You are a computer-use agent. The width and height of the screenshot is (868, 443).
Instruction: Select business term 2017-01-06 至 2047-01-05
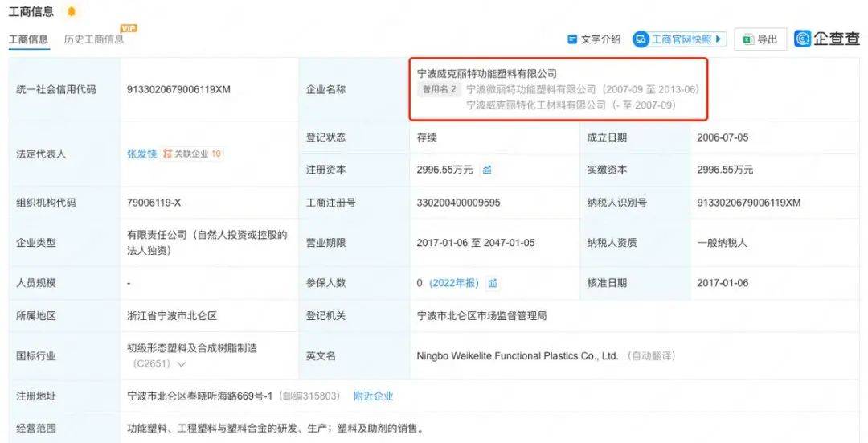(x=476, y=243)
